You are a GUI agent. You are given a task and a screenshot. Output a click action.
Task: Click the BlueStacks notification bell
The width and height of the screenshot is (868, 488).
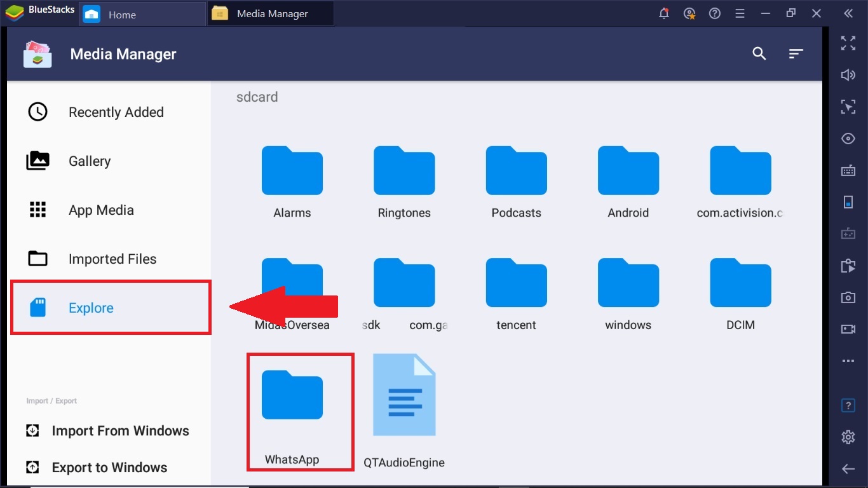pyautogui.click(x=664, y=13)
